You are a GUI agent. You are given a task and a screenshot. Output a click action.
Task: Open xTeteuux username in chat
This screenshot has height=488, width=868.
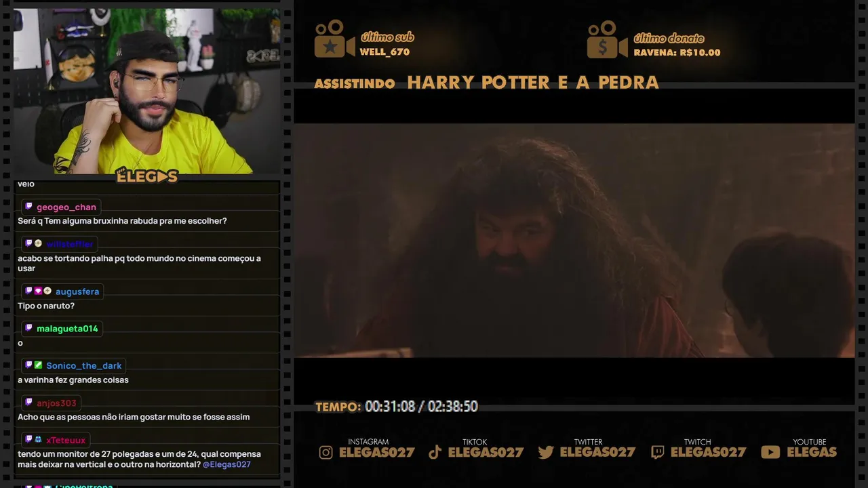pyautogui.click(x=66, y=441)
